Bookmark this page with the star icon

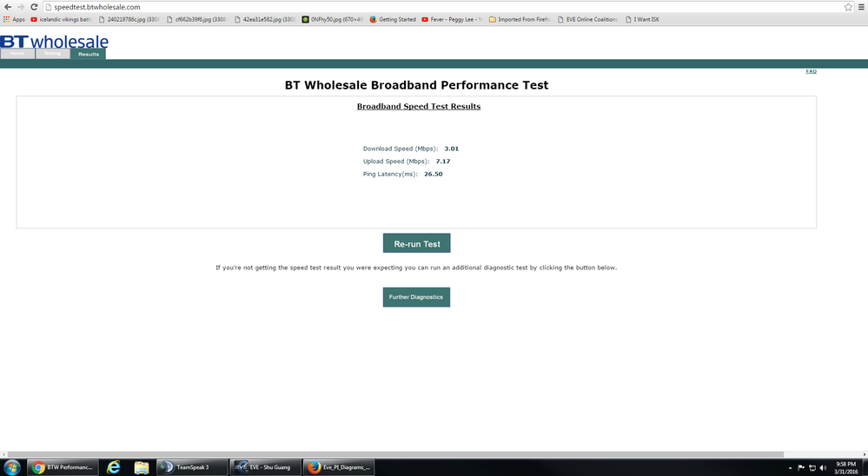(x=848, y=7)
